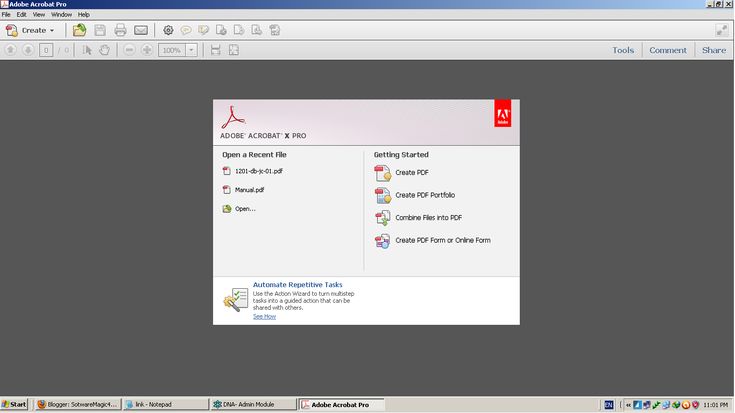Image resolution: width=735 pixels, height=413 pixels.
Task: Click the Show next page arrow
Action: pyautogui.click(x=28, y=50)
